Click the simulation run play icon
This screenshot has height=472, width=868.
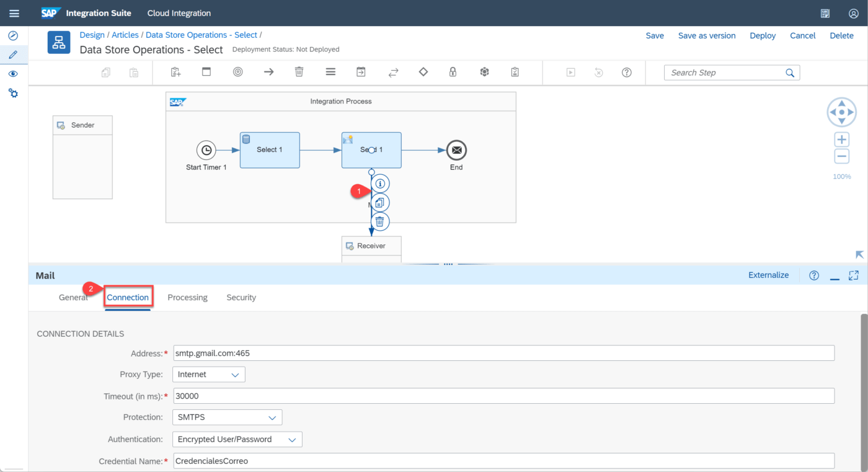coord(571,73)
